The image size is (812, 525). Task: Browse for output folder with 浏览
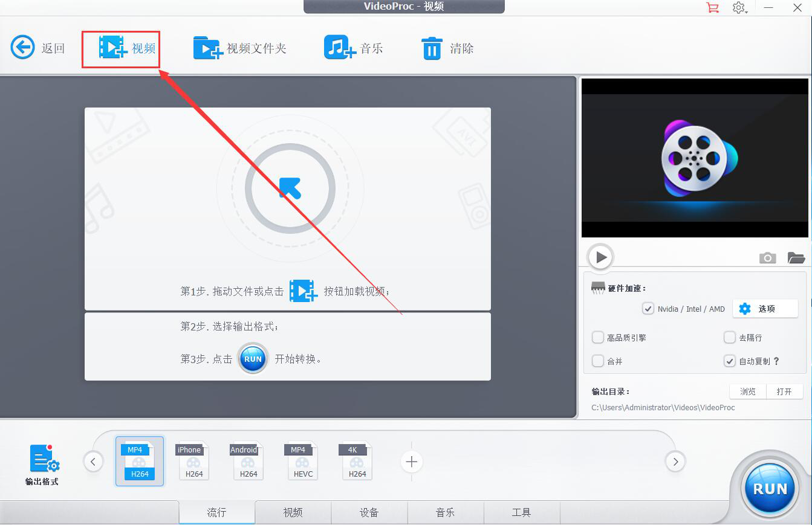[748, 391]
